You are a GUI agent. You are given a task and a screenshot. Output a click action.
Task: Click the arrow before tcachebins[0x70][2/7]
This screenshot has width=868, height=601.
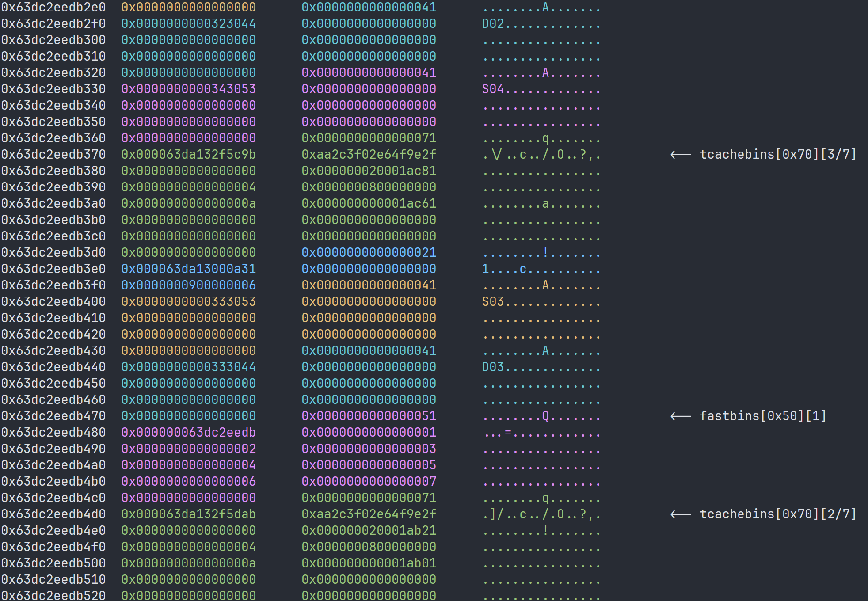click(681, 514)
